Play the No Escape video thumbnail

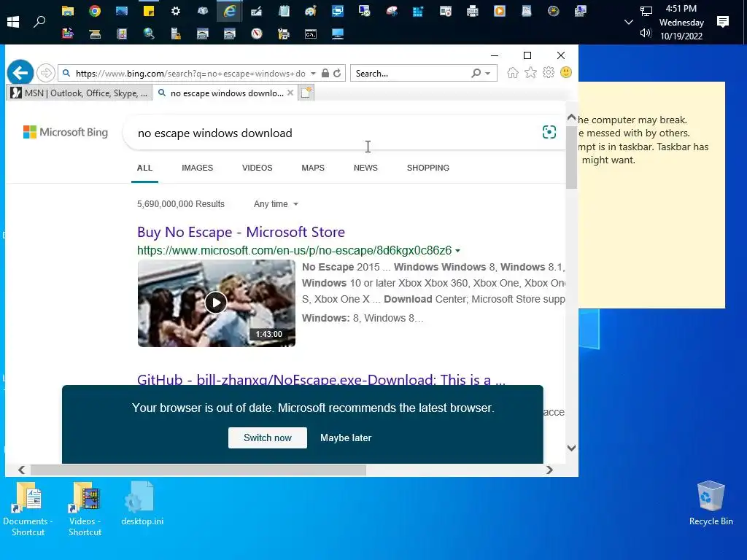[216, 303]
